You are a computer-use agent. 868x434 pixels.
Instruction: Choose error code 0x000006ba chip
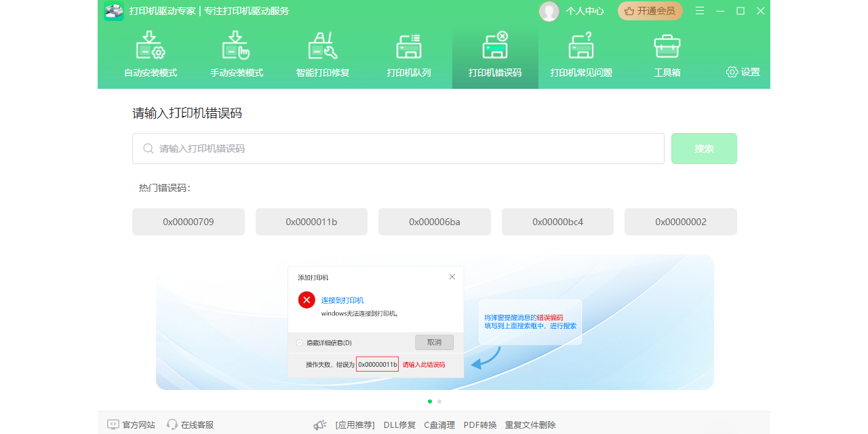[x=435, y=222]
